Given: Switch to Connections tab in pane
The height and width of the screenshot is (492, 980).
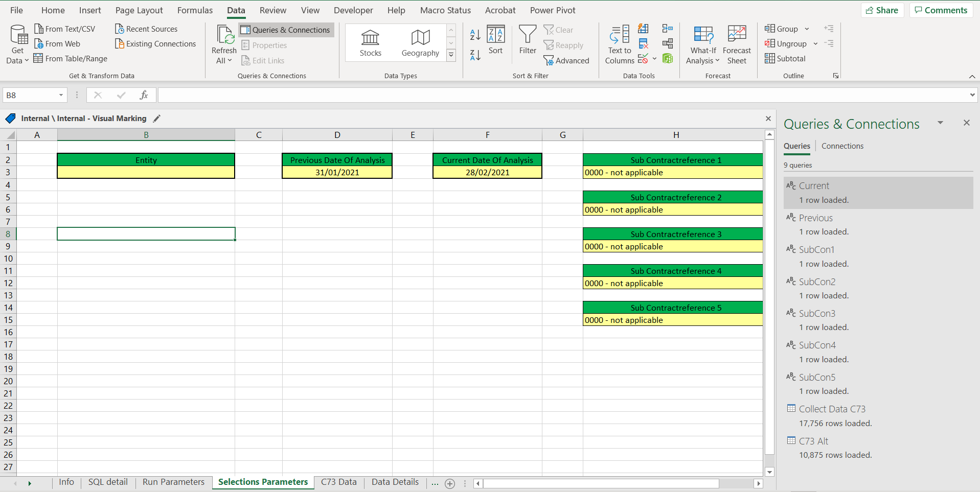Looking at the screenshot, I should point(842,146).
